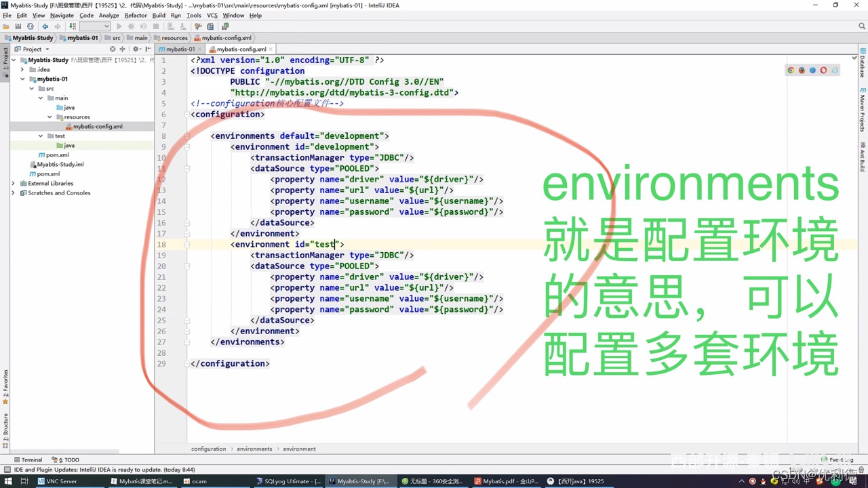Image resolution: width=868 pixels, height=488 pixels.
Task: Open in Safari browser icon
Action: (x=812, y=70)
